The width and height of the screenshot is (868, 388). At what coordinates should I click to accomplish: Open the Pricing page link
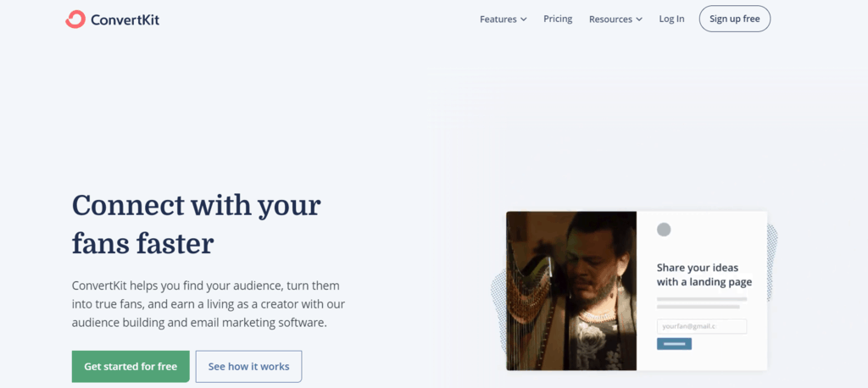(x=558, y=19)
